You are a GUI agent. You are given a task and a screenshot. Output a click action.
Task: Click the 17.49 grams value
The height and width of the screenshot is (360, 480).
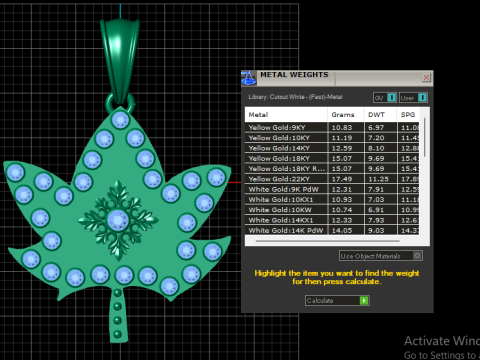pos(342,179)
